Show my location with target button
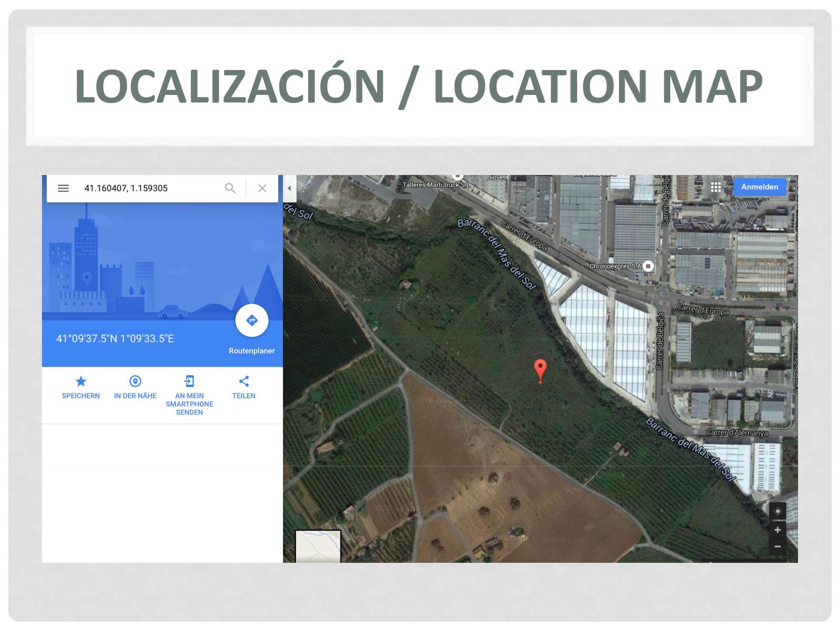The image size is (840, 630). point(777,511)
